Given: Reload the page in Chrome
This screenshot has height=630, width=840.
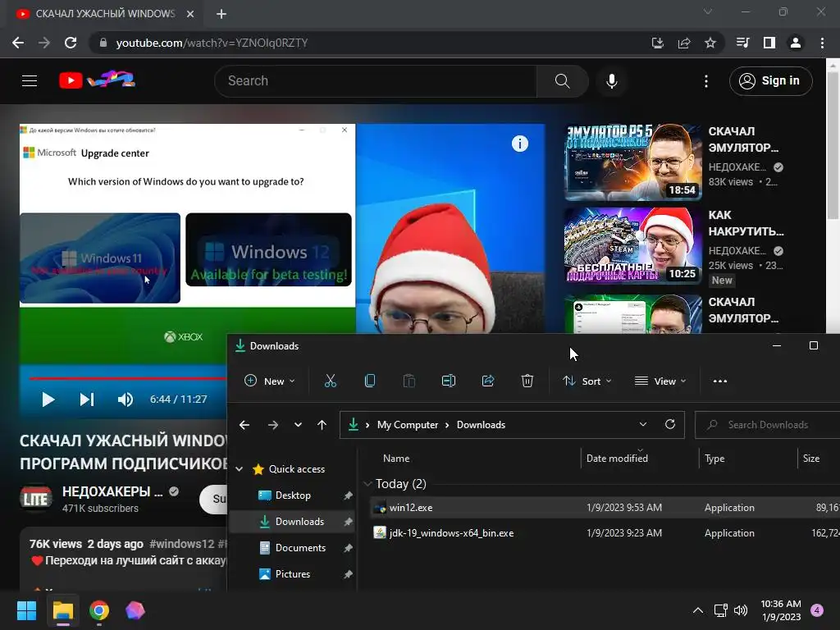Looking at the screenshot, I should coord(71,43).
